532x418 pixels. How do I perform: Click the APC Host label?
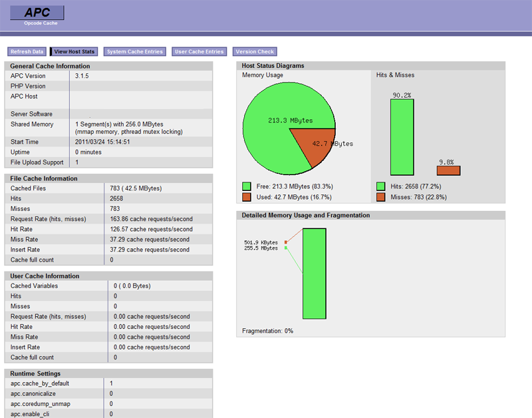(x=24, y=97)
